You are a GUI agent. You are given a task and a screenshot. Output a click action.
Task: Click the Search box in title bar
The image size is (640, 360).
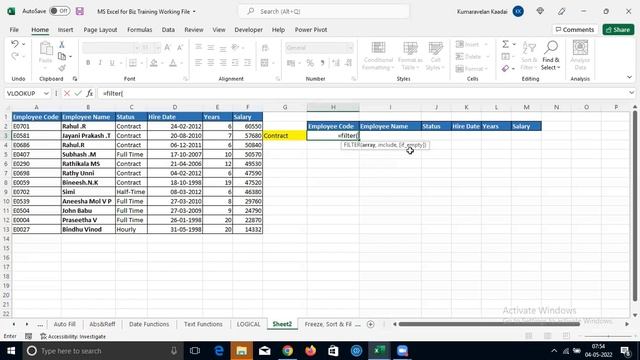tap(324, 11)
